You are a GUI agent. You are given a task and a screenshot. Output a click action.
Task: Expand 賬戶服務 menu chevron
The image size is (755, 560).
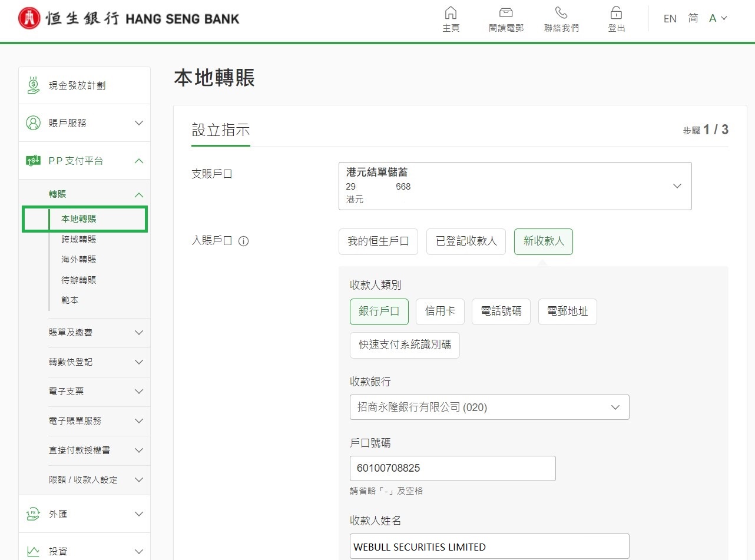(x=139, y=123)
